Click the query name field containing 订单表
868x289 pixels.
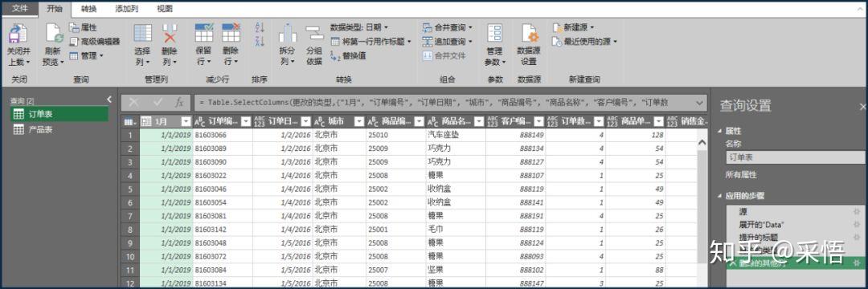796,157
